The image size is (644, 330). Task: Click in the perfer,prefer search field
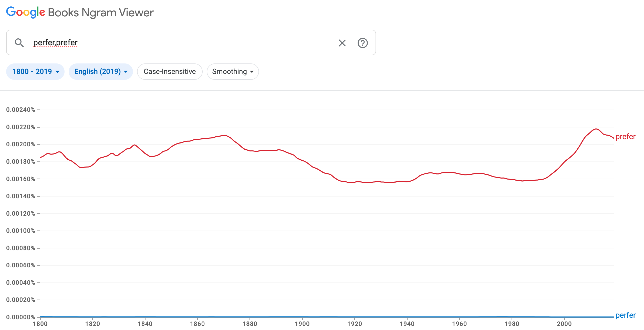tap(179, 43)
